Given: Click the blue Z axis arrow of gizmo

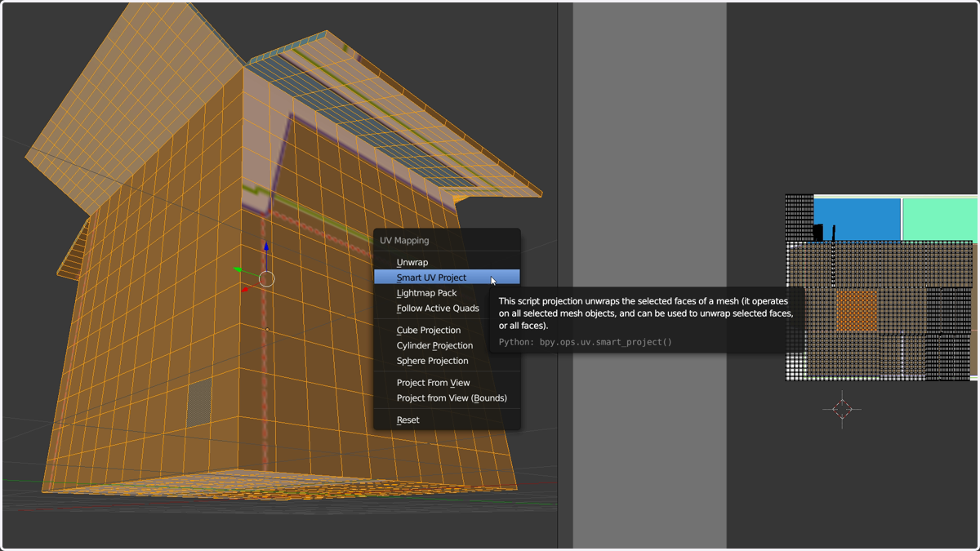Looking at the screenshot, I should pos(266,247).
